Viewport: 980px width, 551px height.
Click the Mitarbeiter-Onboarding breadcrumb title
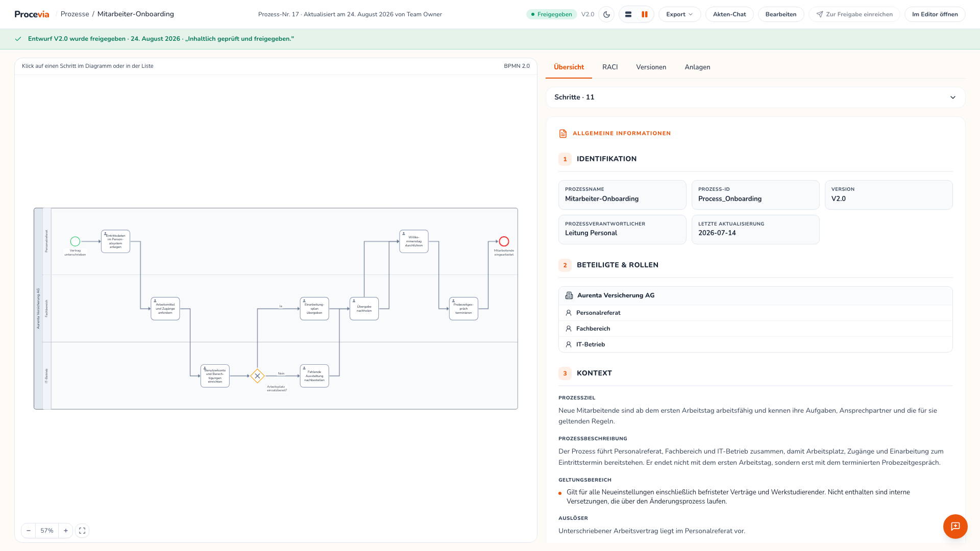pos(136,14)
